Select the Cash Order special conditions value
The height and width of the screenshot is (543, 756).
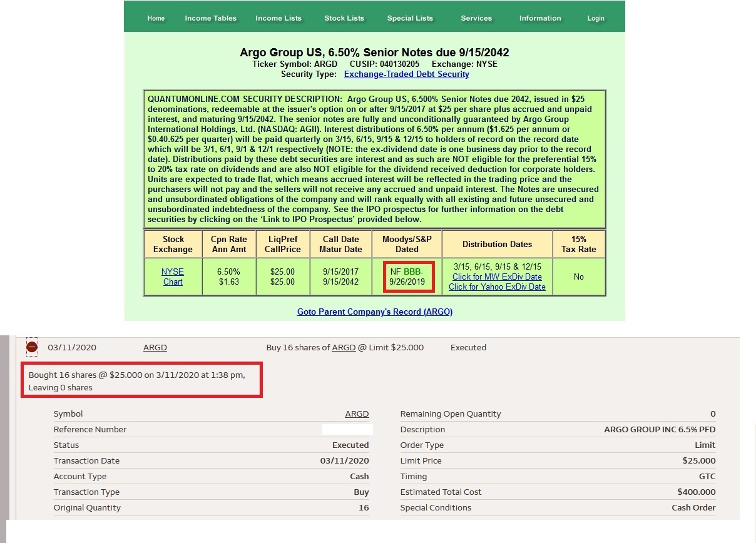(x=693, y=507)
